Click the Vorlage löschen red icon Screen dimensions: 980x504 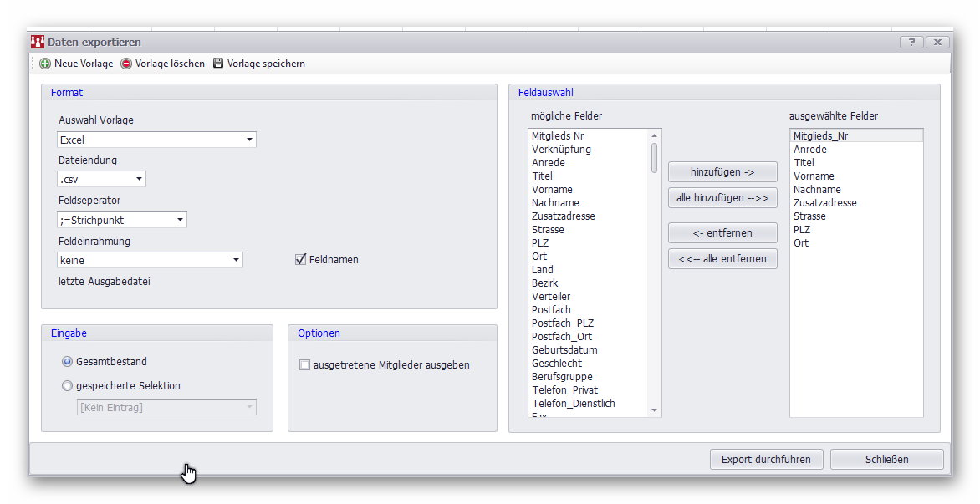point(126,64)
